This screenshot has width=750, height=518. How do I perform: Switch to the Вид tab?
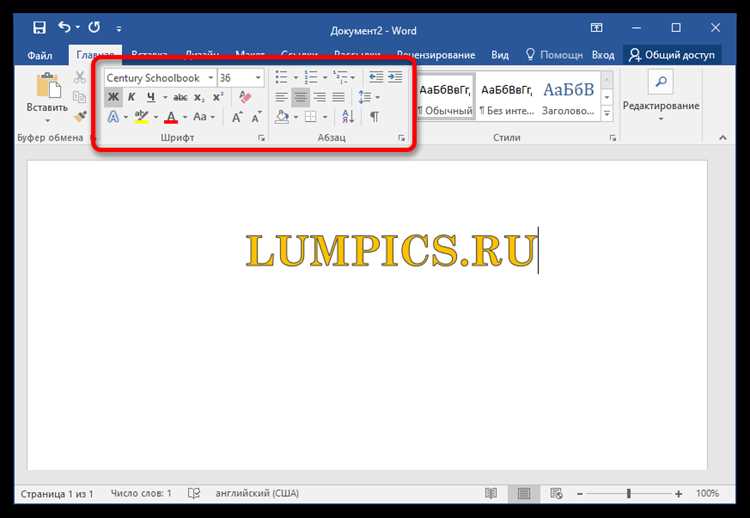coord(500,55)
